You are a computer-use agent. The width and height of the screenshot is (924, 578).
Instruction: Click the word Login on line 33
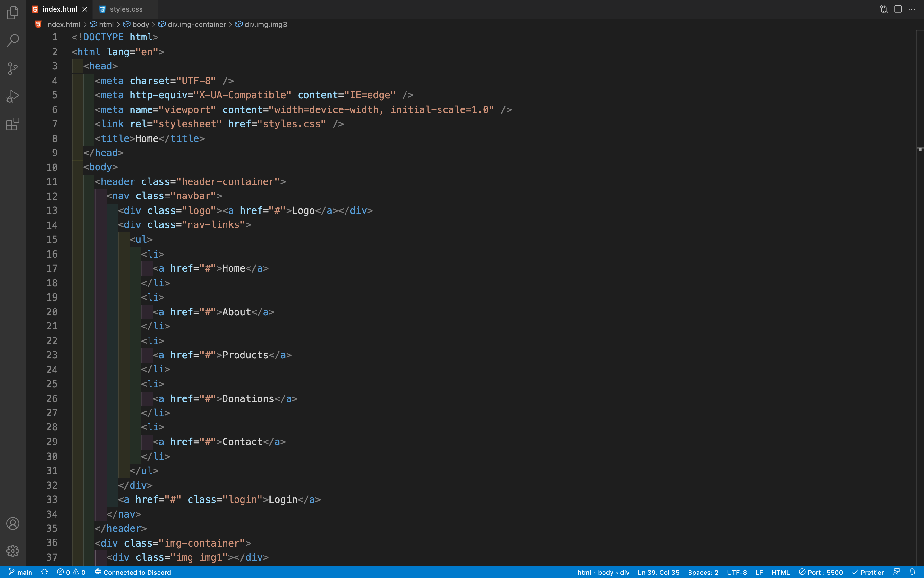point(283,499)
